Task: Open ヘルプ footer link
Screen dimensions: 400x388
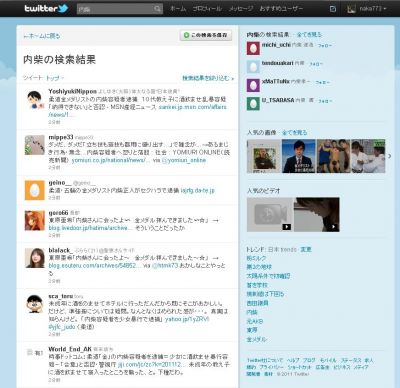Action: click(293, 360)
